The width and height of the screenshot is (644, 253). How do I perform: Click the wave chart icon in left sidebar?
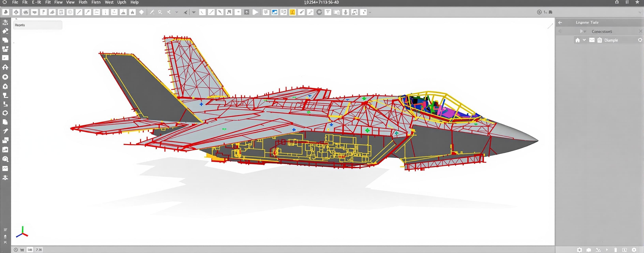point(5,168)
